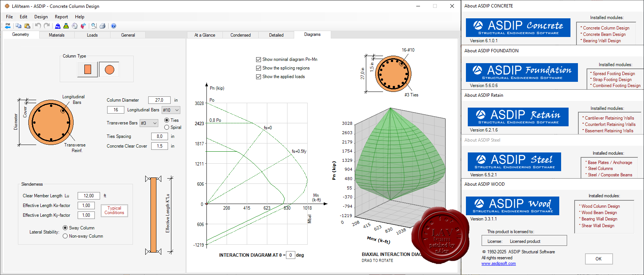644x275 pixels.
Task: Click the Concrete Clear Cover field
Action: pos(159,146)
